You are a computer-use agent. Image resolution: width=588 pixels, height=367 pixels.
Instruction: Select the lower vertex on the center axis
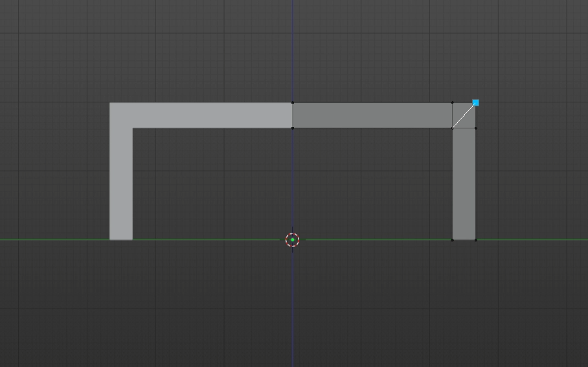coord(292,128)
